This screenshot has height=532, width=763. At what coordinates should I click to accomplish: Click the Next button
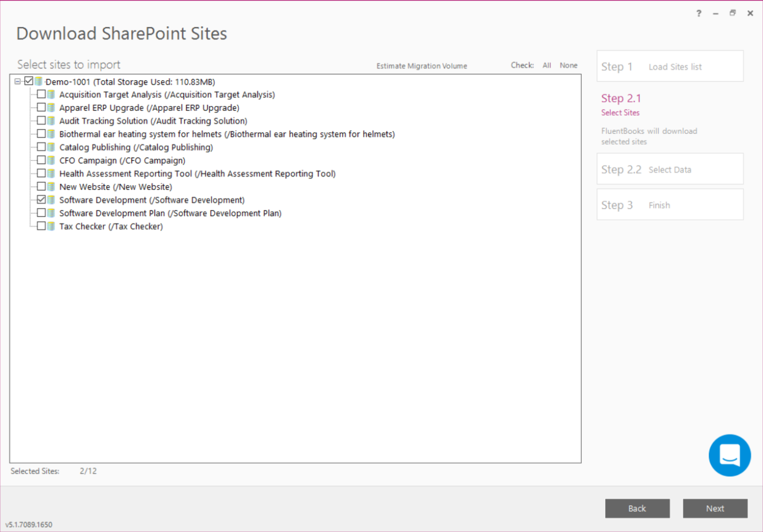click(715, 508)
